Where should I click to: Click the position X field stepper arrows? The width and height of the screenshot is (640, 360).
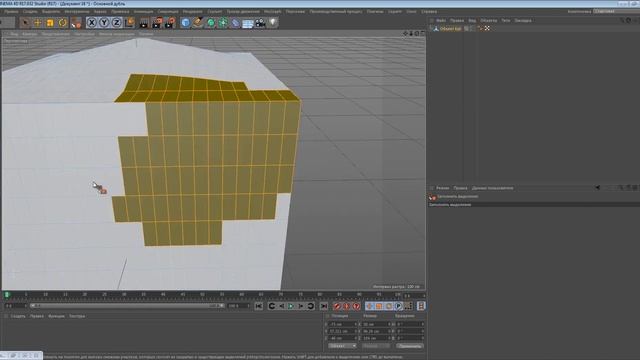pyautogui.click(x=356, y=324)
